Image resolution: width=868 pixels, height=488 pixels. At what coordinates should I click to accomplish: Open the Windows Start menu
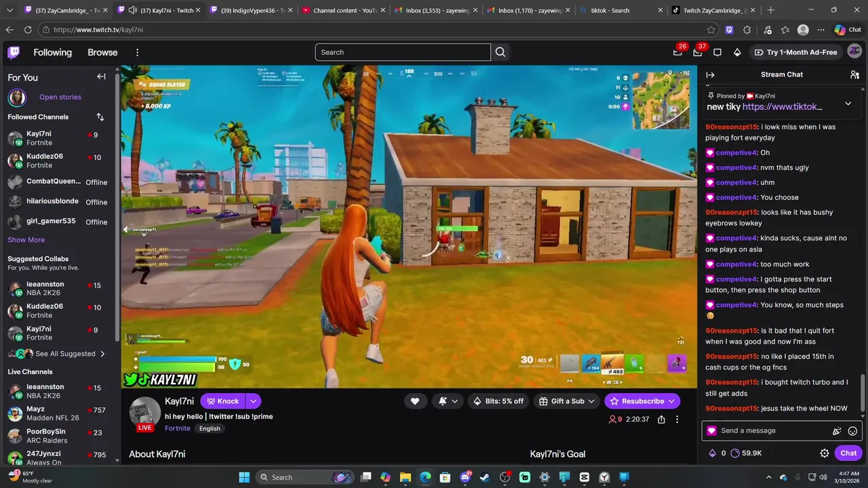pos(244,477)
